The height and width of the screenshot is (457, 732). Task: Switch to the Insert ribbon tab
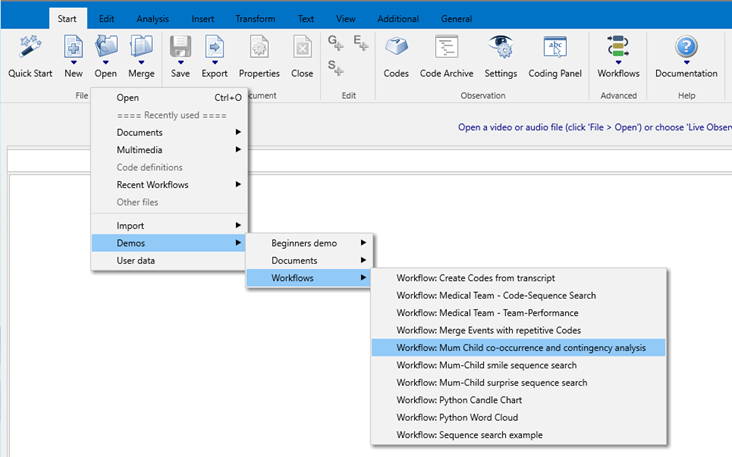pos(203,19)
